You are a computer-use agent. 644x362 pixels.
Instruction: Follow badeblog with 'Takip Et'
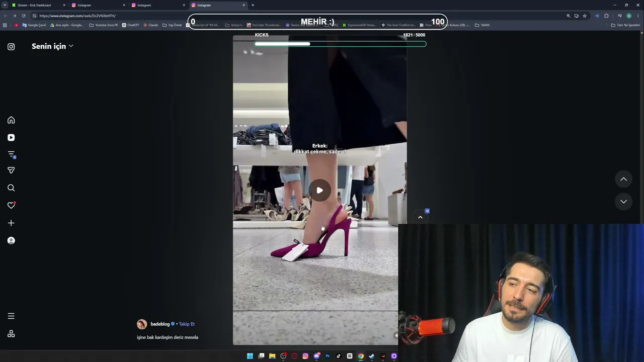tap(187, 324)
